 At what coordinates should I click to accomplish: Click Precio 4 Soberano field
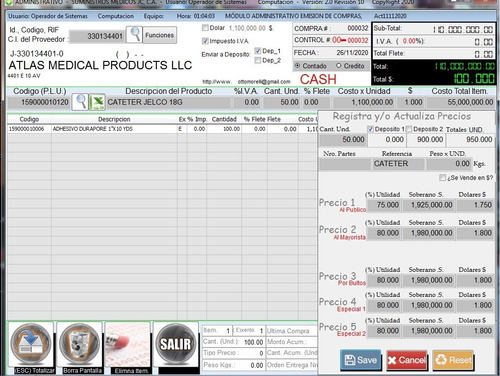(428, 305)
